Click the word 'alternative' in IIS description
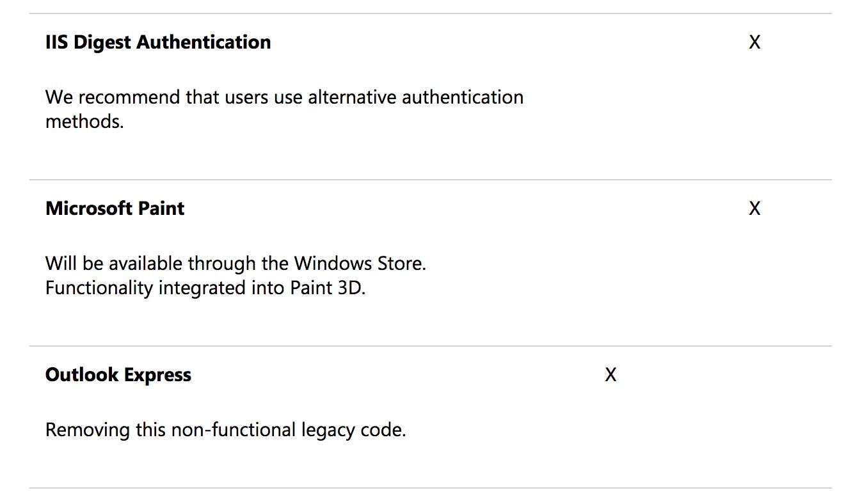The height and width of the screenshot is (504, 846). pos(352,98)
